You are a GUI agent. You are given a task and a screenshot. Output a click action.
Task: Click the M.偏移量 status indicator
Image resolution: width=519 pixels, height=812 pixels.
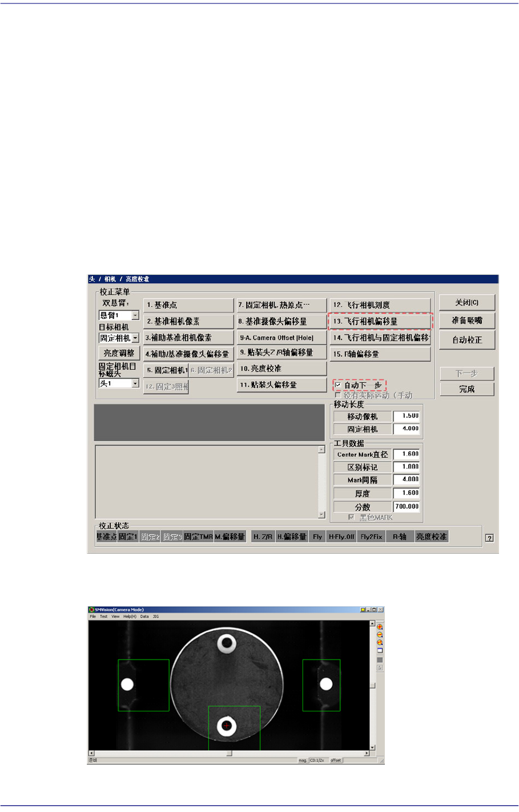[230, 537]
